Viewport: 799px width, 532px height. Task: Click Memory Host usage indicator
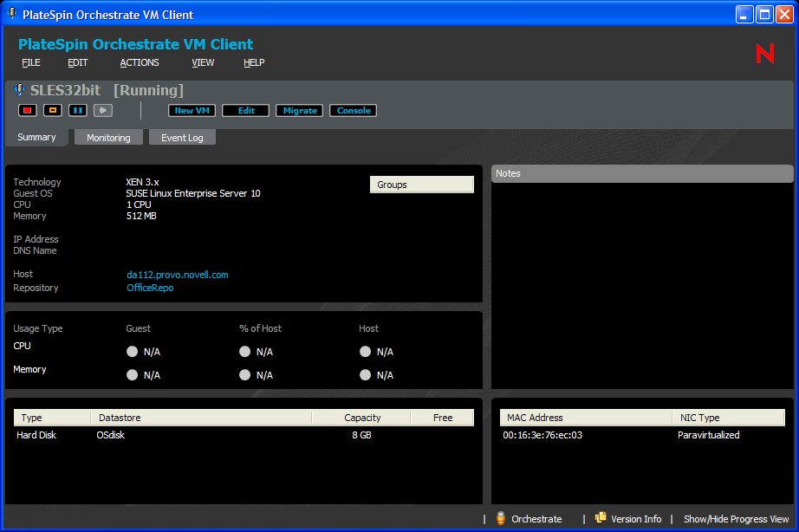point(365,375)
